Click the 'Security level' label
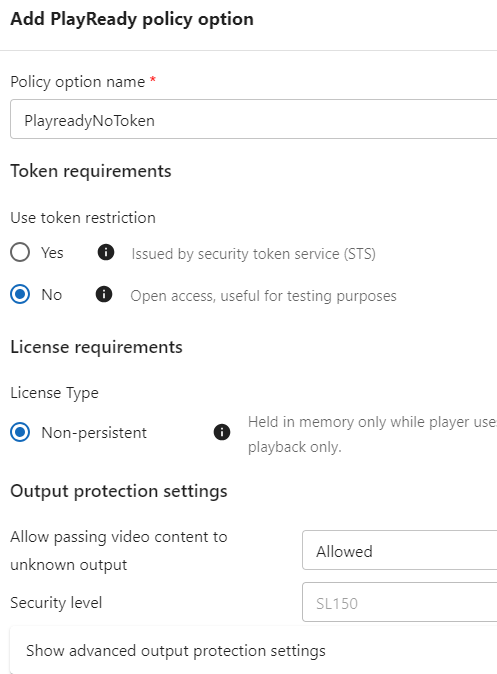This screenshot has height=674, width=497. (56, 603)
